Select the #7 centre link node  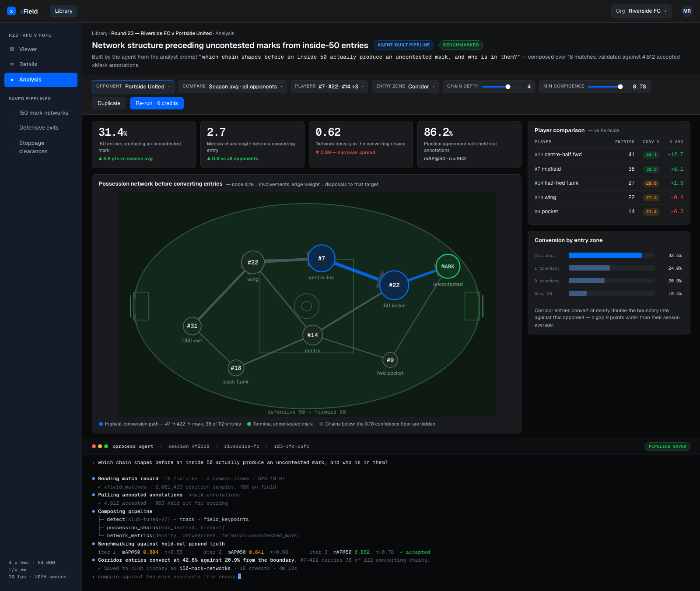[322, 258]
